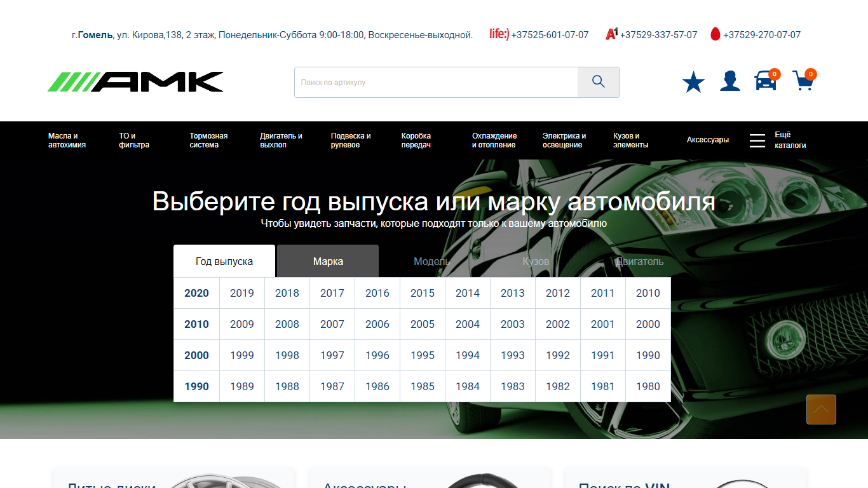Select year 2007

[x=332, y=324]
